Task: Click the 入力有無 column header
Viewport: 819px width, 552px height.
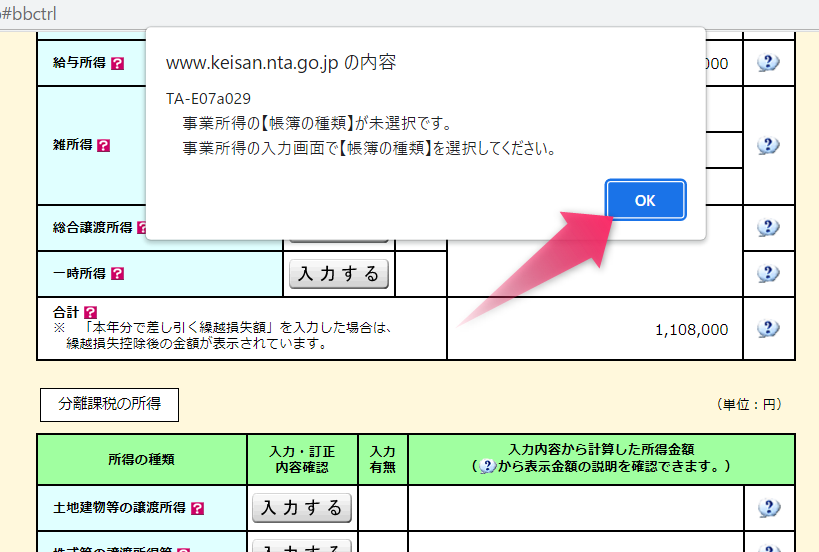Action: [382, 459]
